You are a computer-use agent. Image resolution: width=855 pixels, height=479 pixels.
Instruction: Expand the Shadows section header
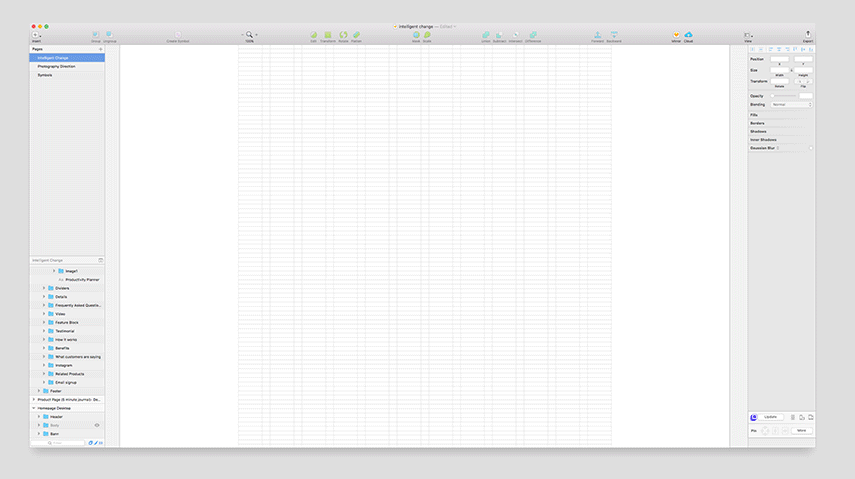[x=758, y=131]
